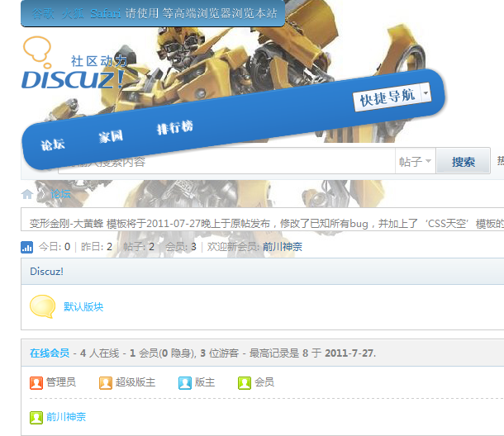Open the 默认版块 forum link
The height and width of the screenshot is (436, 504).
83,307
